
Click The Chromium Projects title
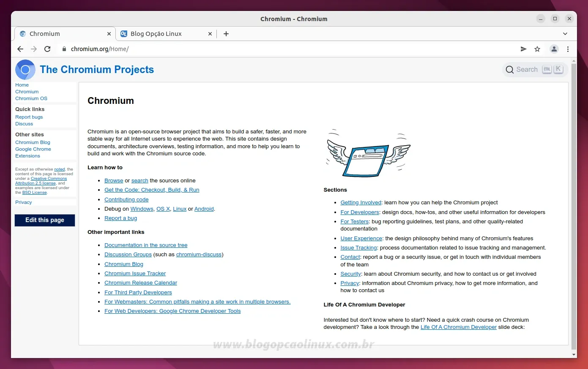[97, 70]
